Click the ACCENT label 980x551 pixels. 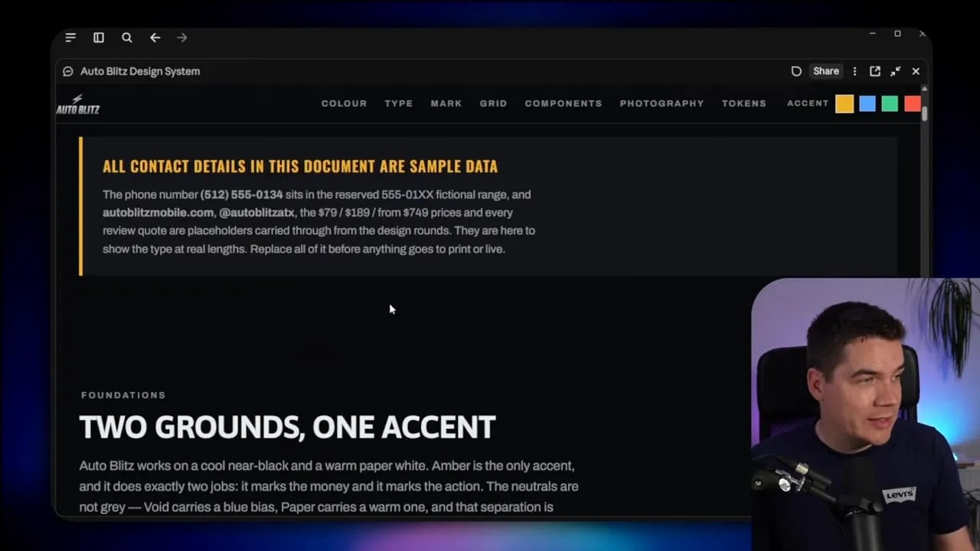[808, 103]
